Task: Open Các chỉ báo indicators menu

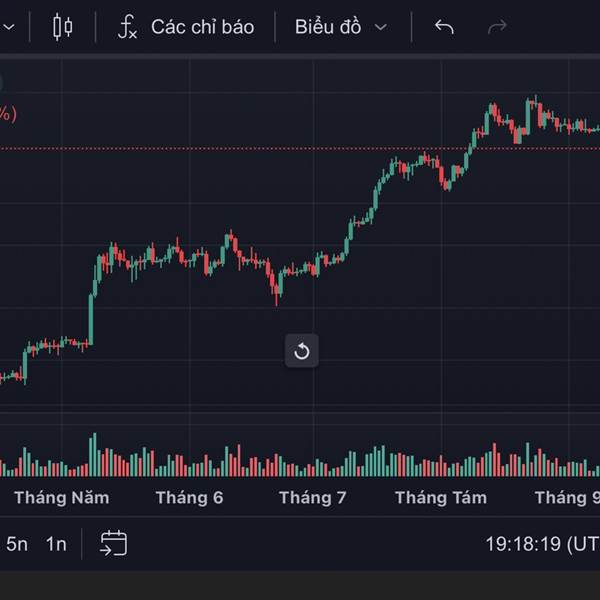Action: (202, 27)
